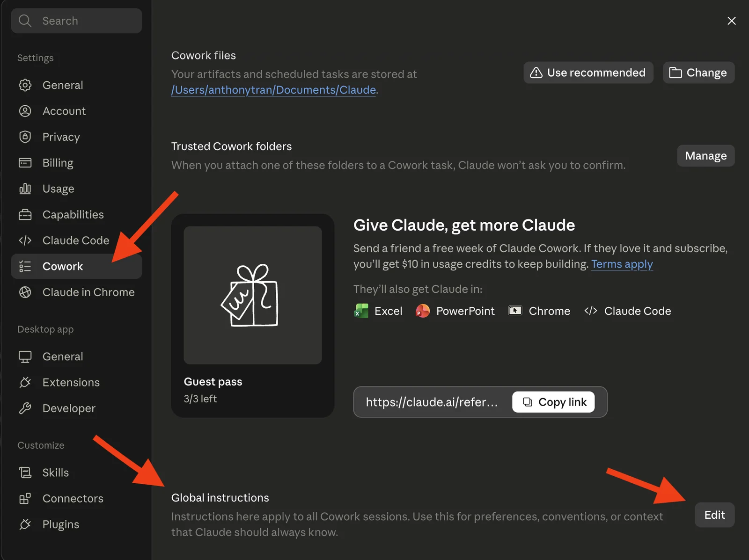This screenshot has width=749, height=560.
Task: Click the PowerPoint icon in the referral section
Action: pos(423,311)
